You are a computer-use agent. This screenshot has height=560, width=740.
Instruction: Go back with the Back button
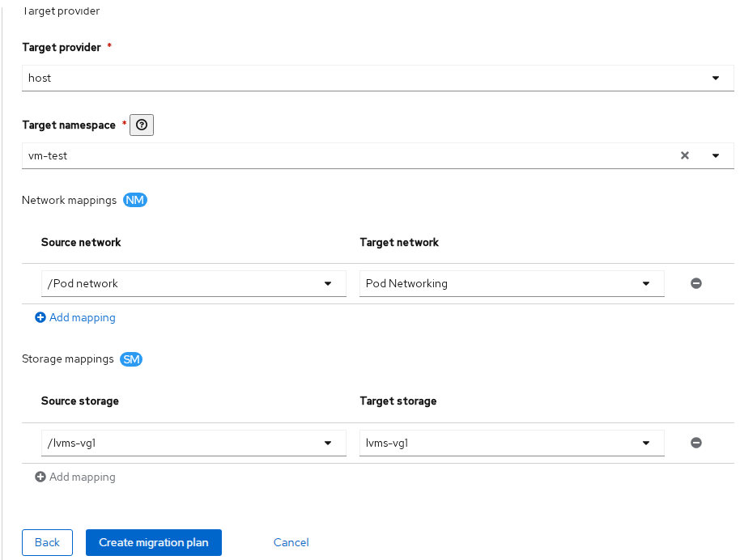47,542
